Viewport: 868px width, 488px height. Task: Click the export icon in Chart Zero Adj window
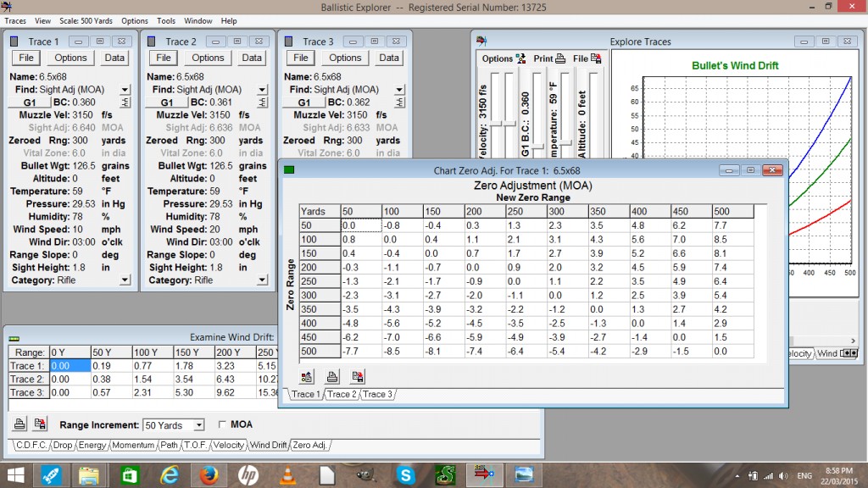click(356, 376)
